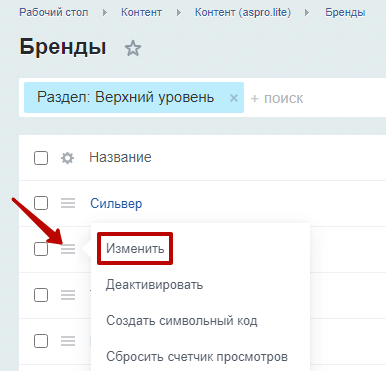Select Деактивировать in the context menu
Image resolution: width=386 pixels, height=371 pixels.
tap(154, 285)
